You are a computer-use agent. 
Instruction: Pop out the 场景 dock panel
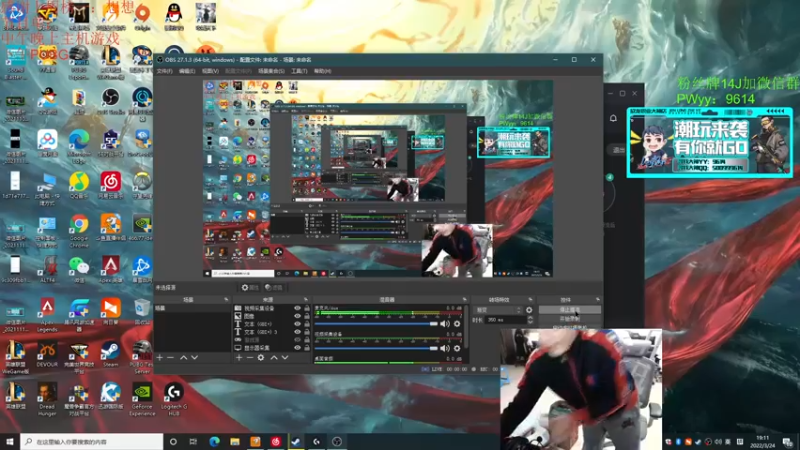[x=226, y=299]
